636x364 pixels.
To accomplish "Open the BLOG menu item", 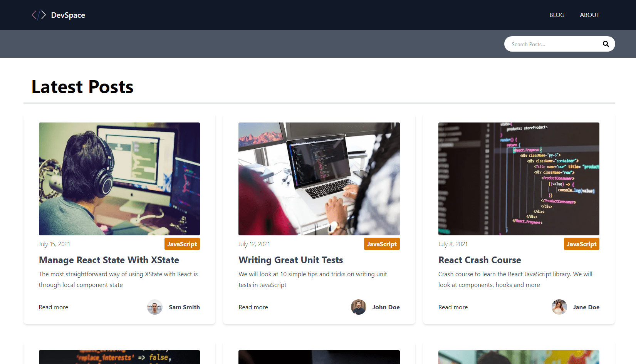I will tap(557, 15).
